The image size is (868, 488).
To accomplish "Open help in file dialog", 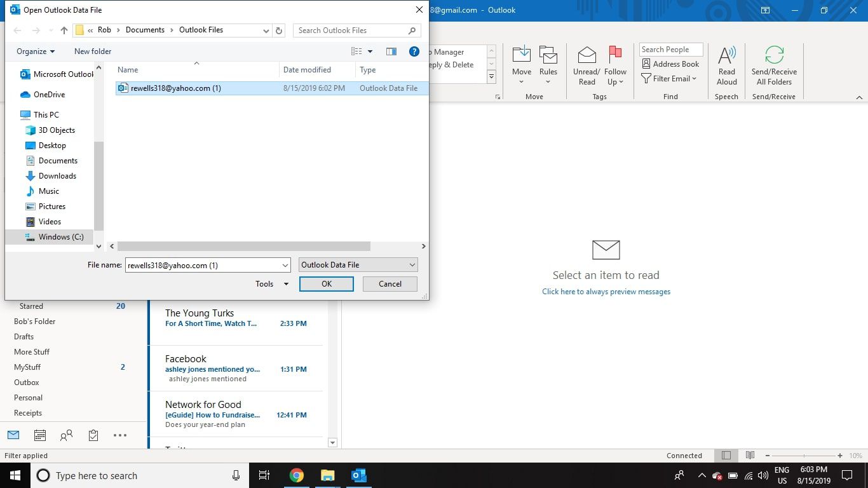I will click(414, 51).
